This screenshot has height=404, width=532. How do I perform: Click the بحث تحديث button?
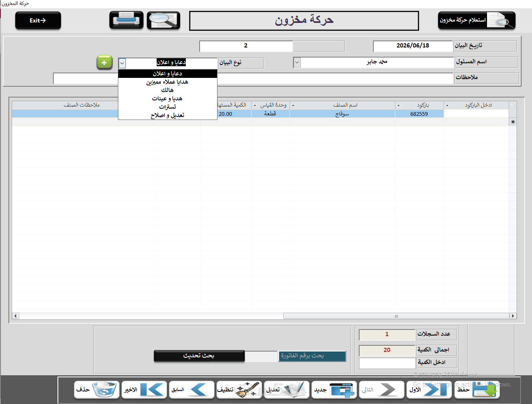point(199,356)
